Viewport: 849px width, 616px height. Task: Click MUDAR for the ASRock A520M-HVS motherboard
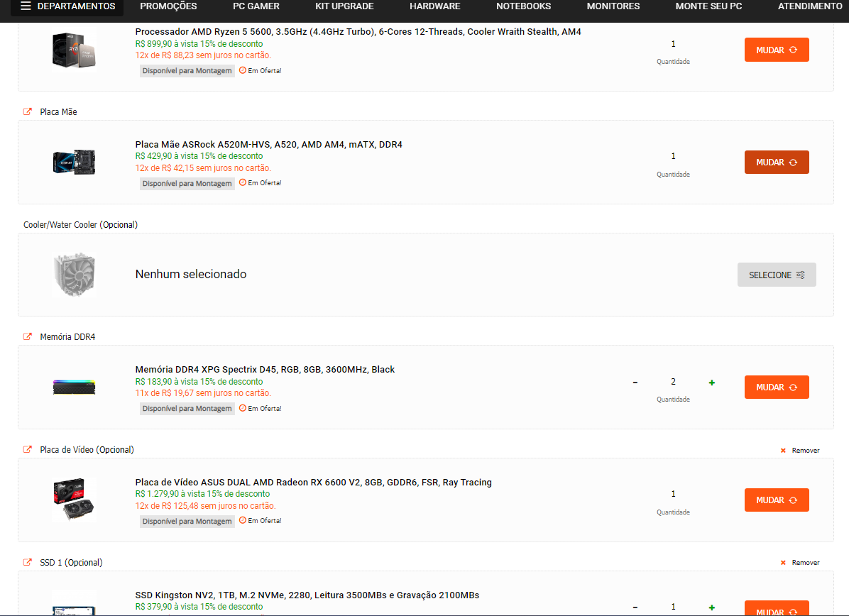click(777, 163)
